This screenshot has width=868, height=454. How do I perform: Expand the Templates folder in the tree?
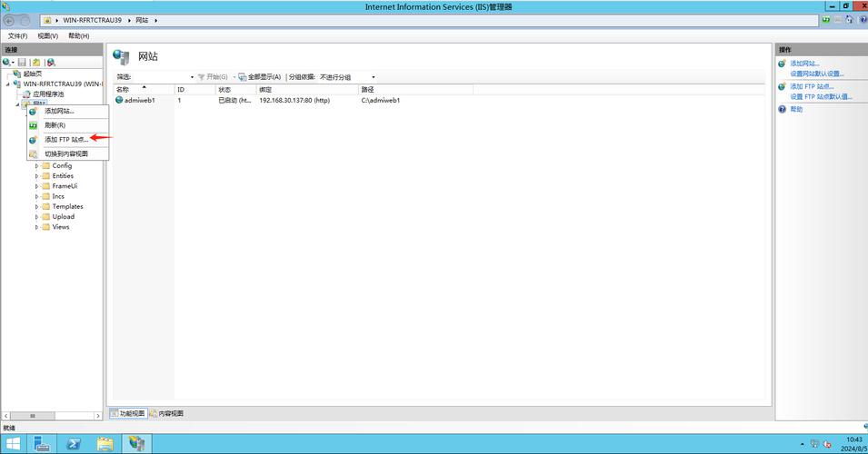37,206
